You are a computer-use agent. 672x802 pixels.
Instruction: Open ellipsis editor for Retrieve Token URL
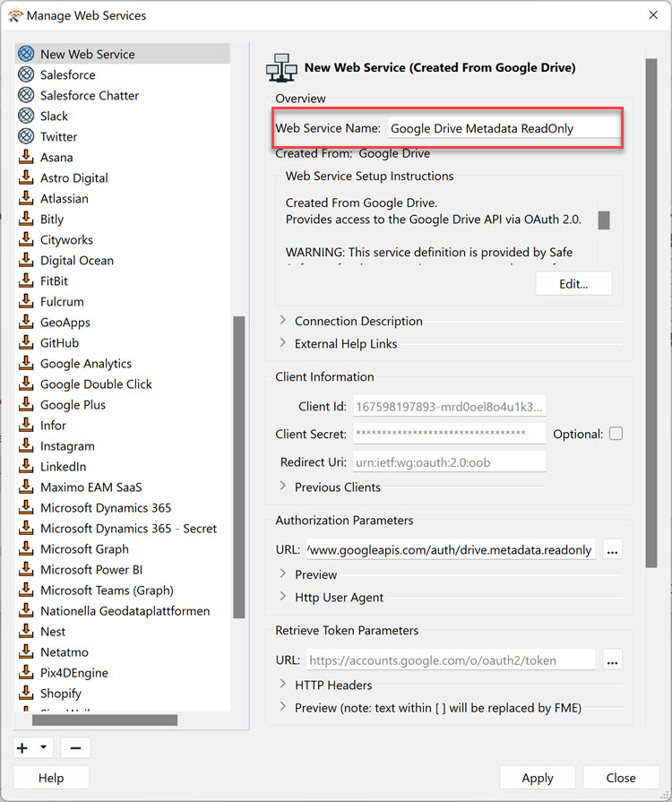(612, 660)
